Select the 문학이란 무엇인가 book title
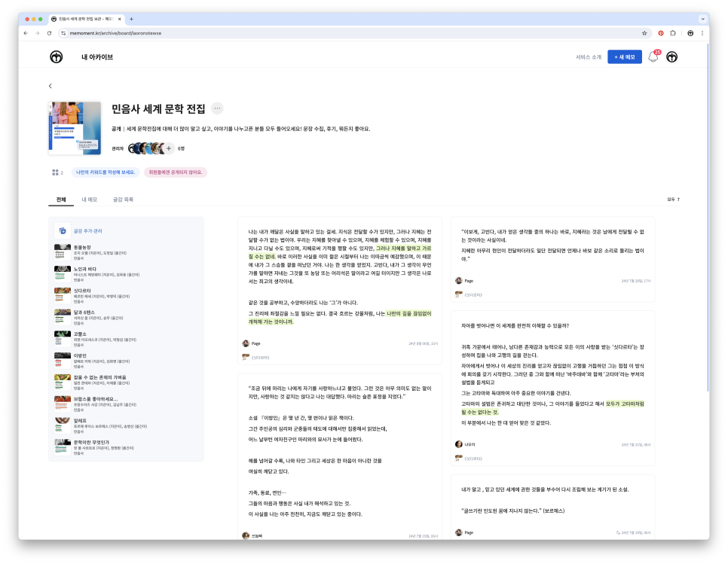The image size is (728, 564). (x=91, y=442)
